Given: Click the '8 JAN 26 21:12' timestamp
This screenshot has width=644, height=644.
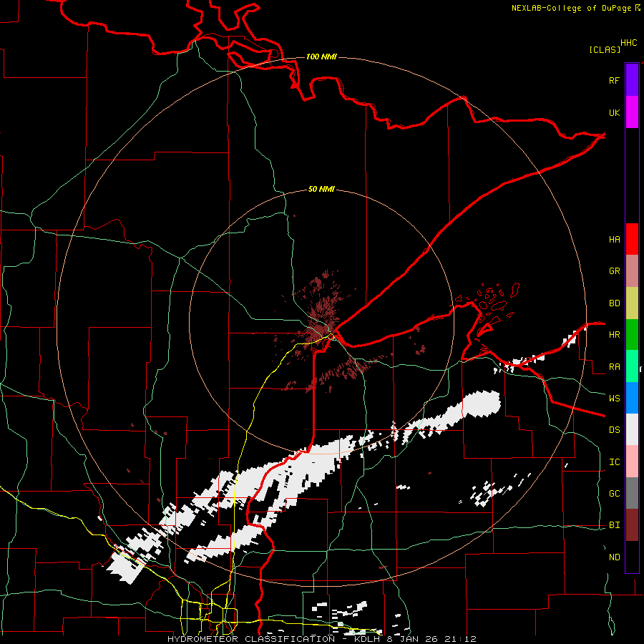Looking at the screenshot, I should tap(431, 639).
